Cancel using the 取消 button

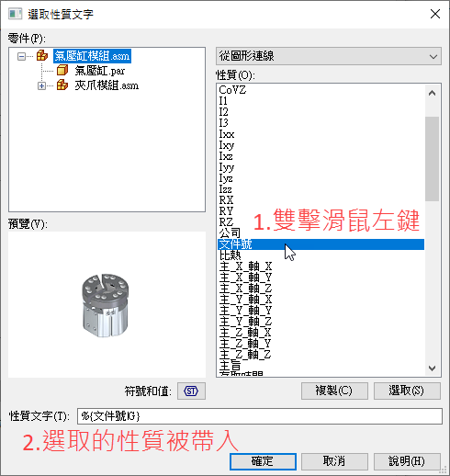(334, 461)
